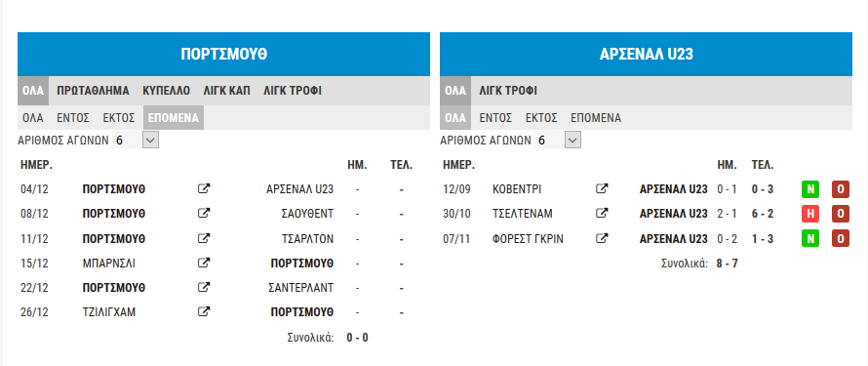Click the green N badge on ΚΟΒΕΝΤΡΙ row
This screenshot has width=868, height=366.
point(810,189)
